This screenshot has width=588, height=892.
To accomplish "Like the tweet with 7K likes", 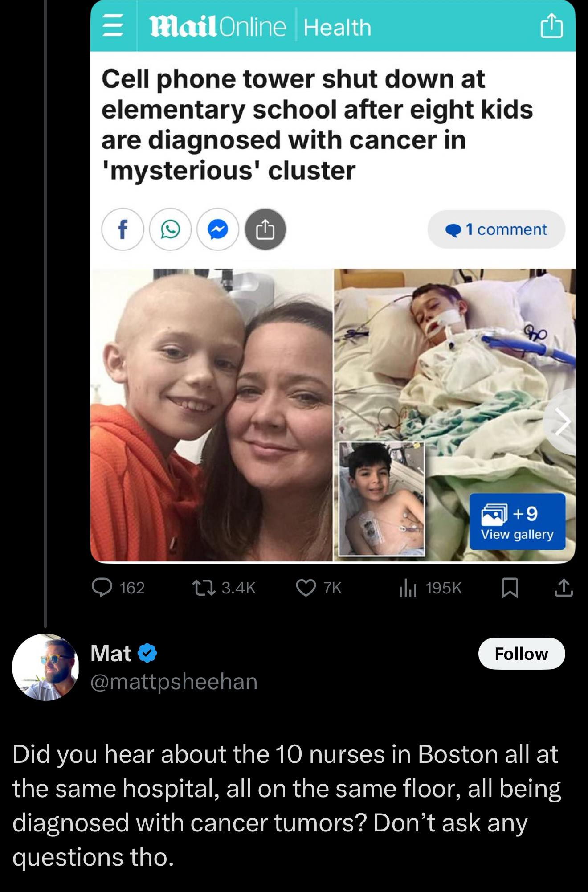I will (x=306, y=588).
